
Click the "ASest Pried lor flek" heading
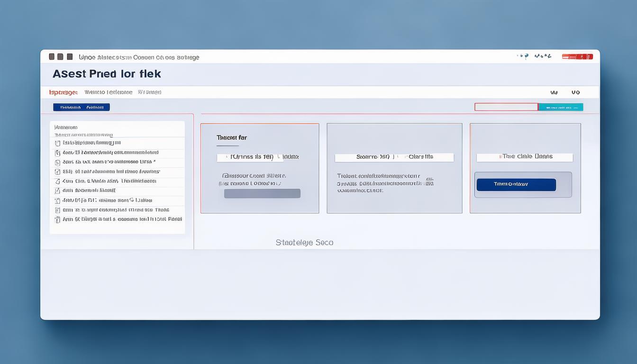(107, 74)
